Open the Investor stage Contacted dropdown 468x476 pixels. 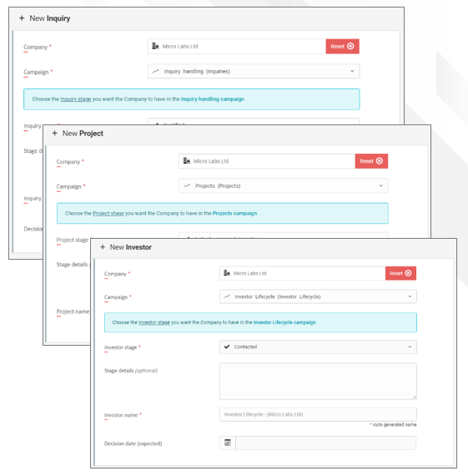click(x=318, y=347)
